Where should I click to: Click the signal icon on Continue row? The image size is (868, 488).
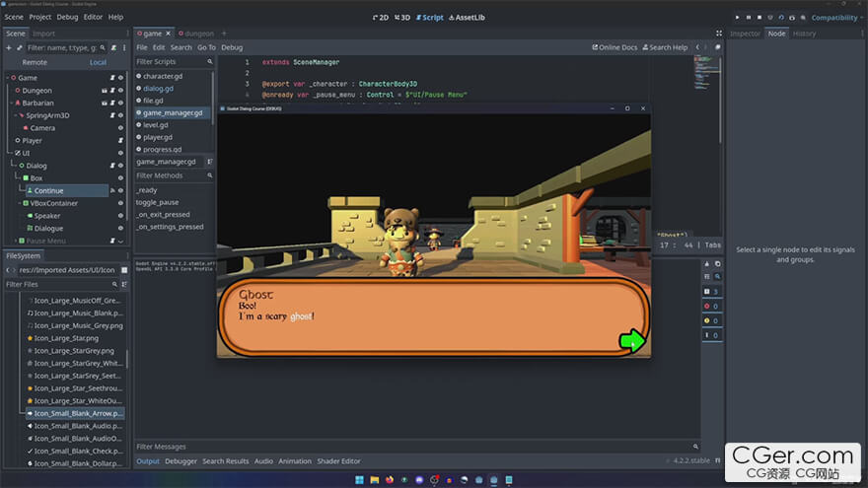[x=112, y=190]
